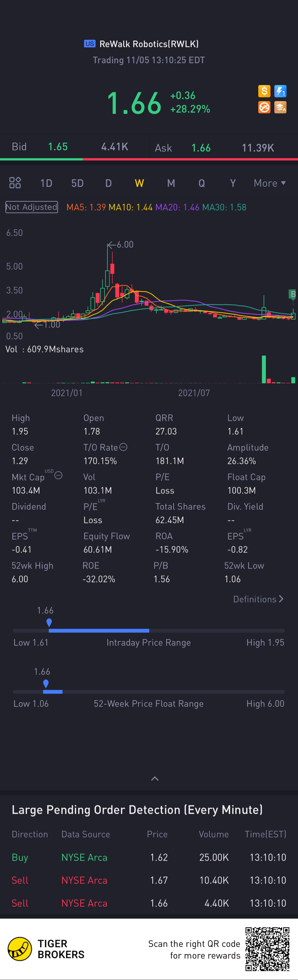Open the More timeframes dropdown
The image size is (298, 980).
[270, 183]
